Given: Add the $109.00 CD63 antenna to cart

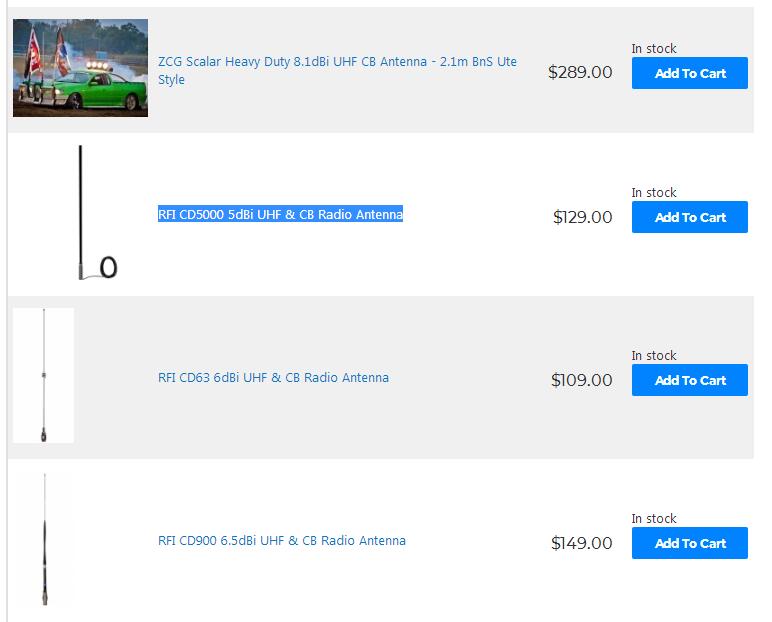Looking at the screenshot, I should 690,380.
